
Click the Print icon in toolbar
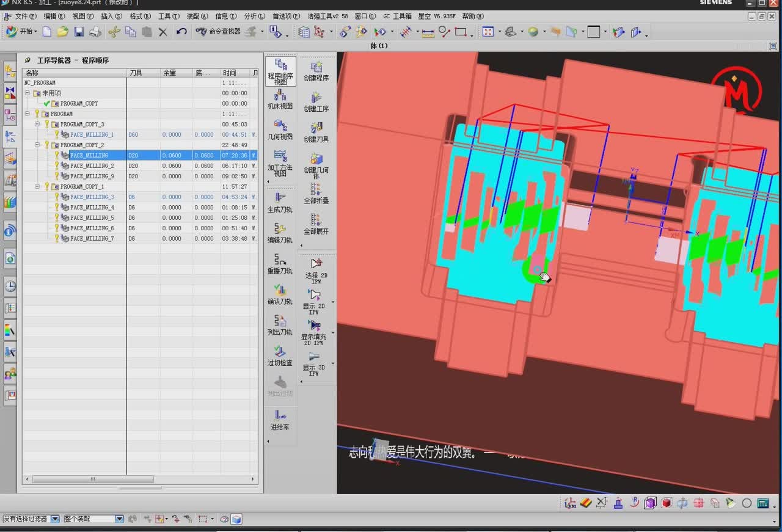[95, 32]
